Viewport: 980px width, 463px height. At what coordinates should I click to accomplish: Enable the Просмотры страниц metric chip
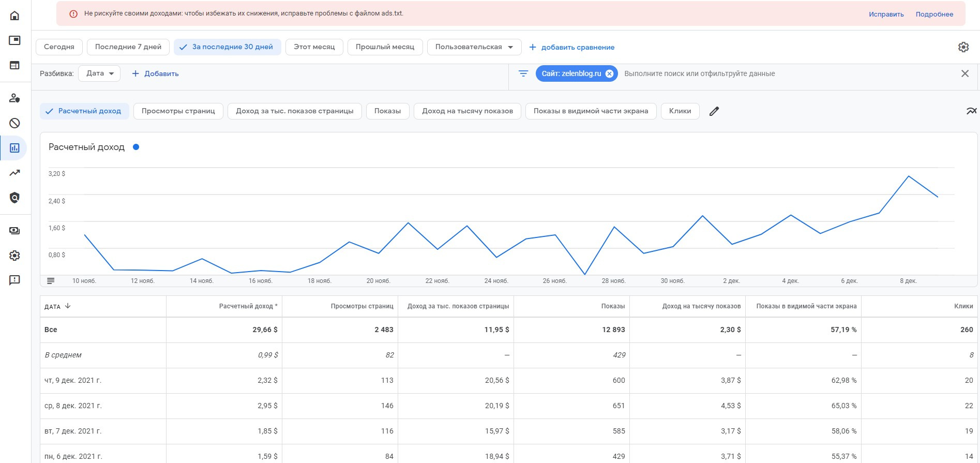[178, 111]
